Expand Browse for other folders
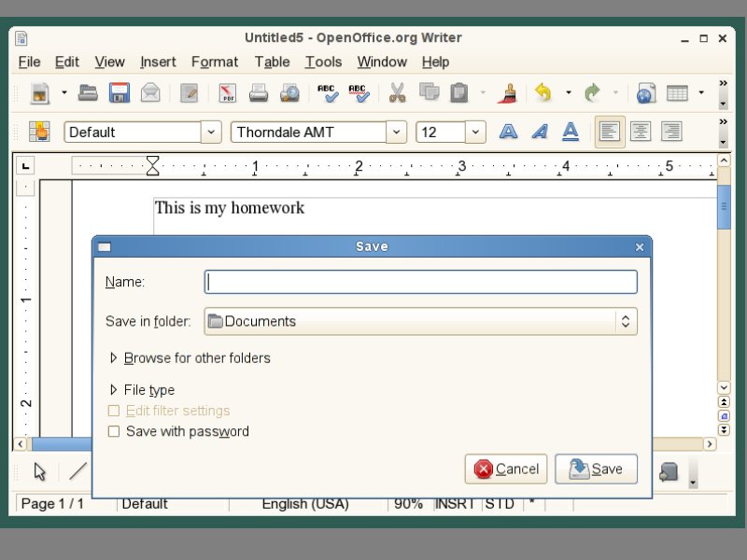The width and height of the screenshot is (747, 560). pos(115,358)
